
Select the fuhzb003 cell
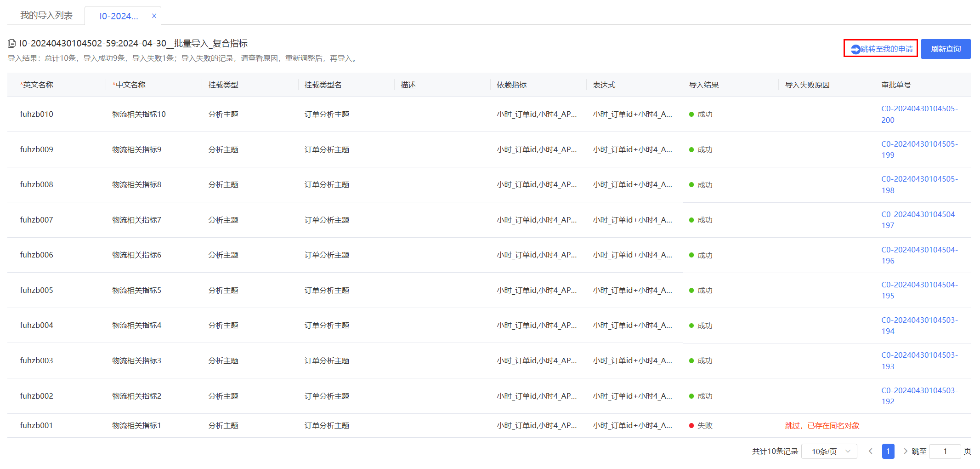(x=37, y=360)
